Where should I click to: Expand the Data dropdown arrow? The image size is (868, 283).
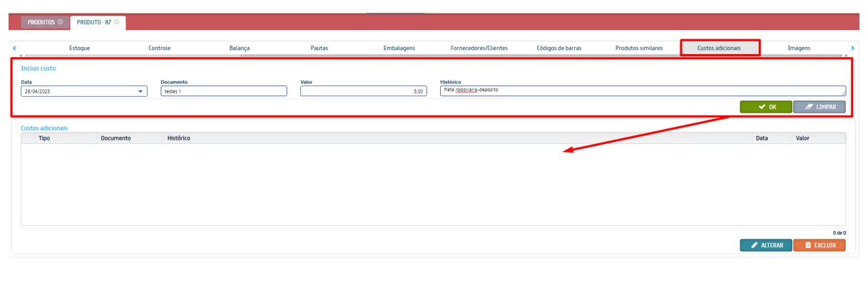141,91
